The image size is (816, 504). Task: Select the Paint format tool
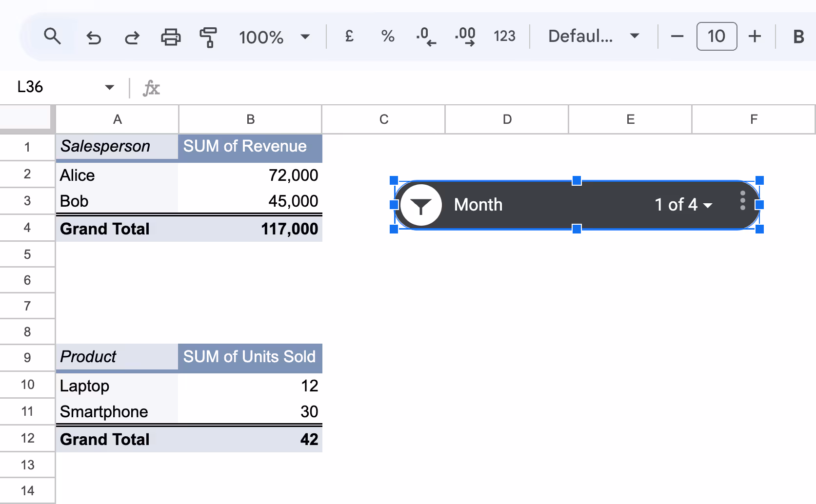pos(208,37)
